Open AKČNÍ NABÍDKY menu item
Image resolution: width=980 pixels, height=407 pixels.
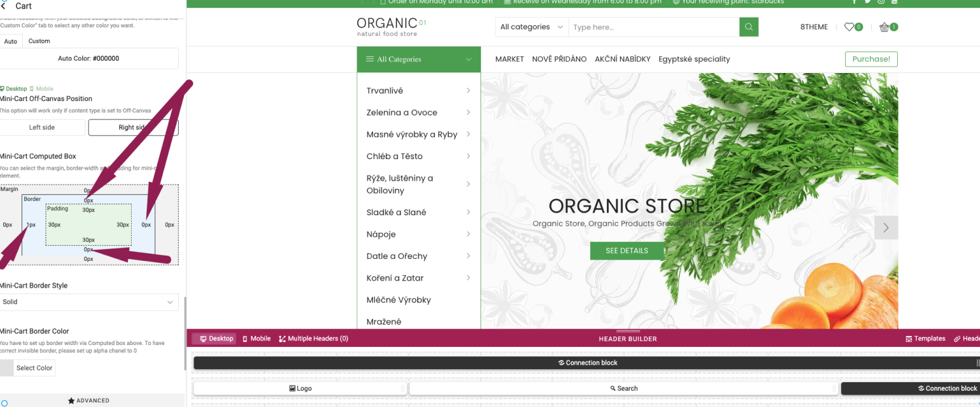tap(623, 59)
